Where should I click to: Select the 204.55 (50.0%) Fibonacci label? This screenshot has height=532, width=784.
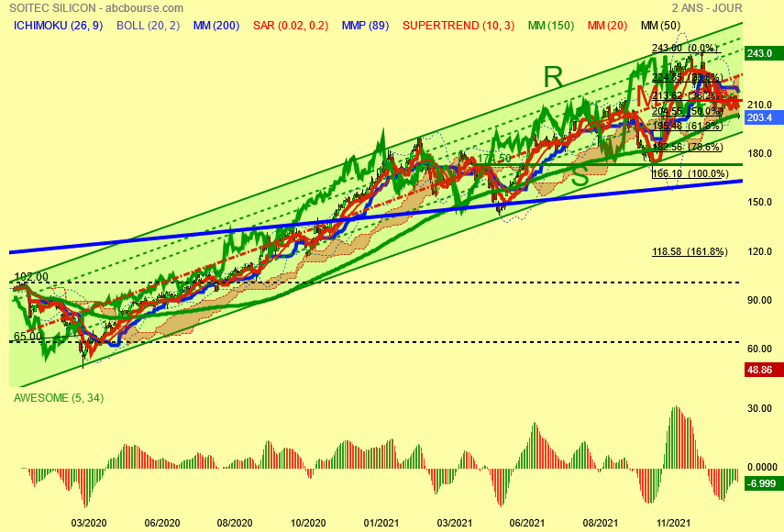click(x=688, y=112)
